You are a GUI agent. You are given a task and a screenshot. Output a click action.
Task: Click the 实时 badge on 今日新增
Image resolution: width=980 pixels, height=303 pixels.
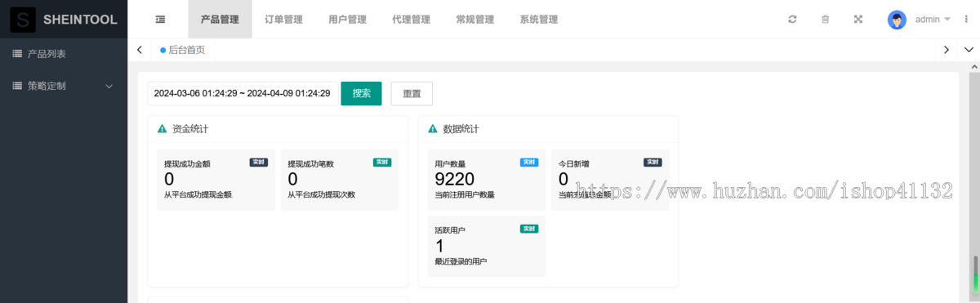pos(653,162)
